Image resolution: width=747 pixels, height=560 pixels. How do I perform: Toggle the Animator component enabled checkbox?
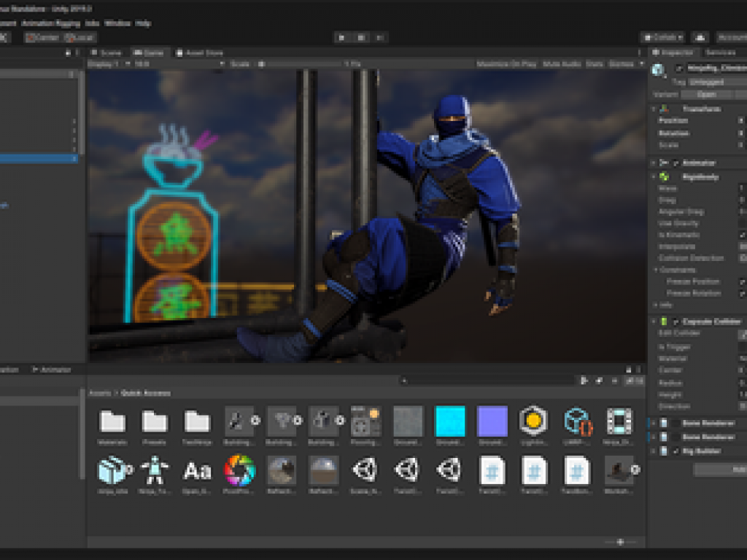pyautogui.click(x=676, y=163)
